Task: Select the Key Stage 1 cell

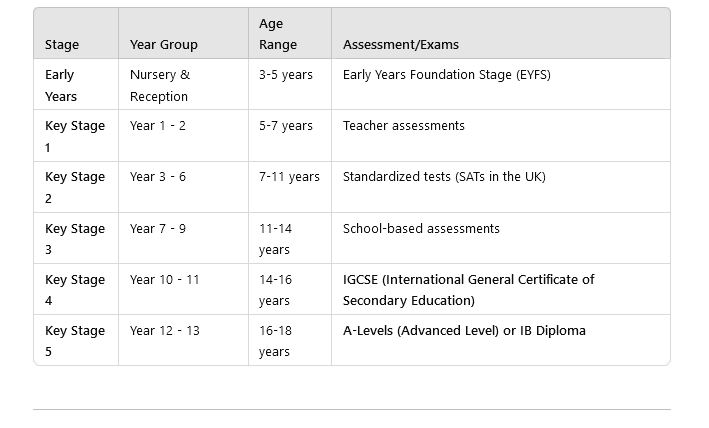Action: pyautogui.click(x=76, y=136)
